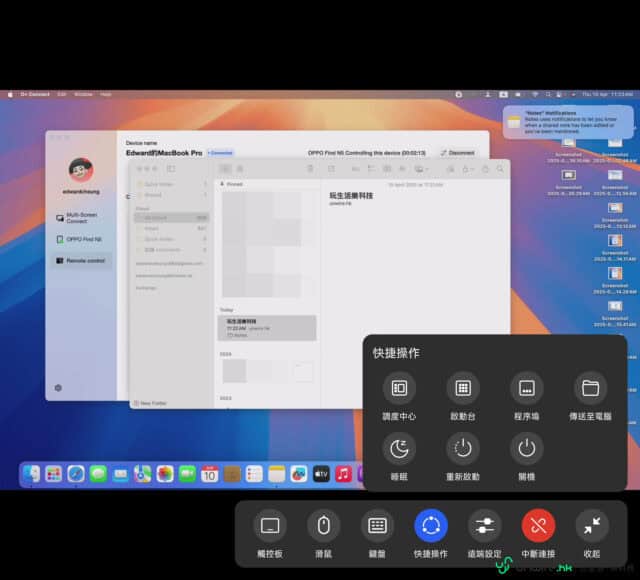Open Messages from the Dock
Screen dimensions: 640x580
click(x=98, y=474)
